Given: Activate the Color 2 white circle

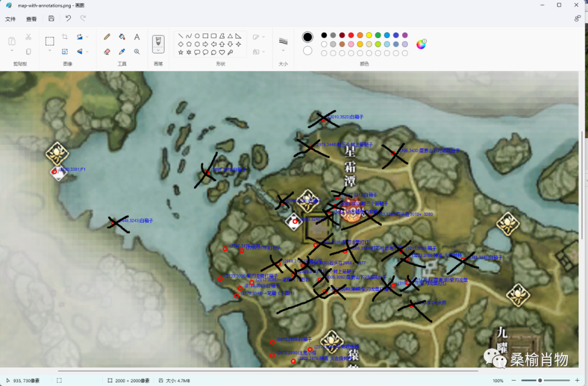Looking at the screenshot, I should coord(308,51).
